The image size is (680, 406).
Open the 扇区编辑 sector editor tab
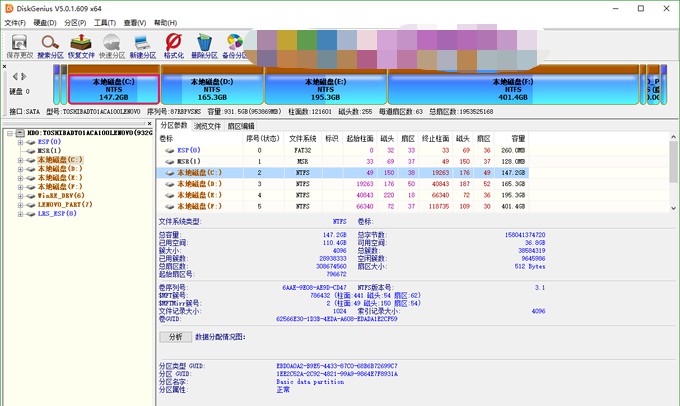[242, 126]
